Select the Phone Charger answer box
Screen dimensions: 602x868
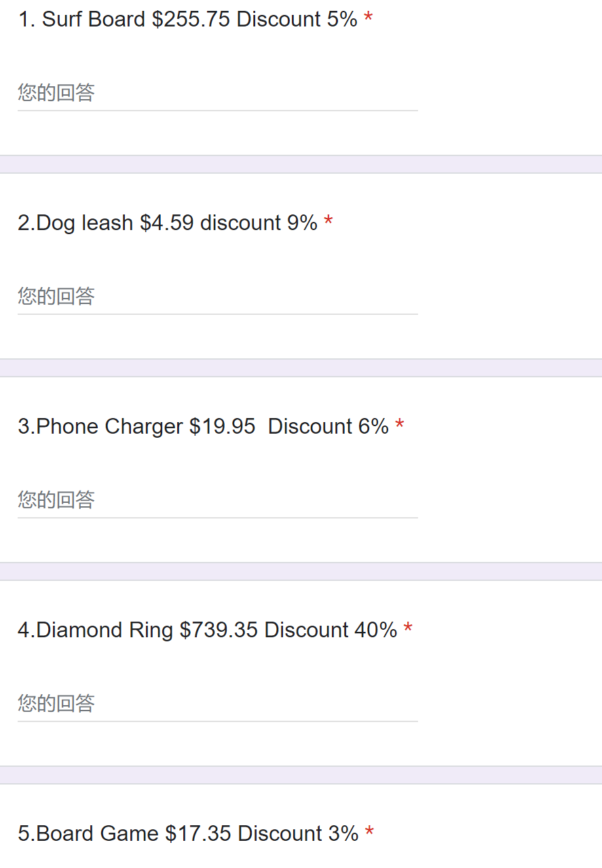pos(217,500)
